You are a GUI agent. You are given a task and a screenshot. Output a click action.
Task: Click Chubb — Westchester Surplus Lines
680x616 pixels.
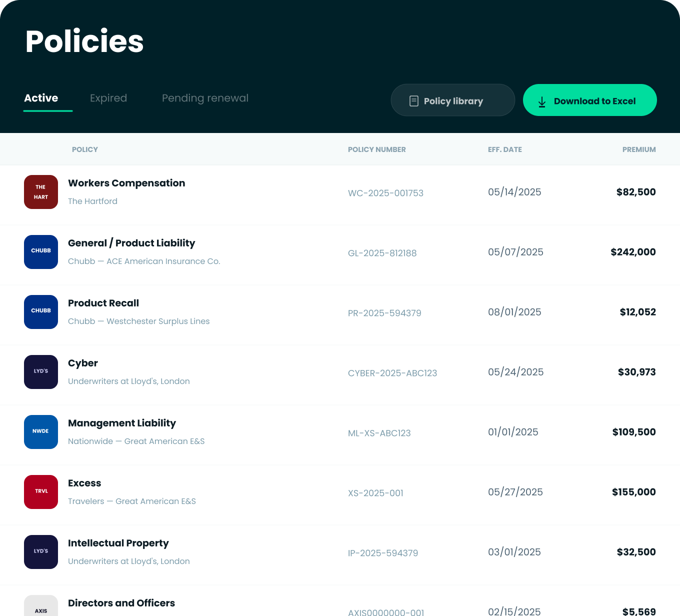[139, 321]
